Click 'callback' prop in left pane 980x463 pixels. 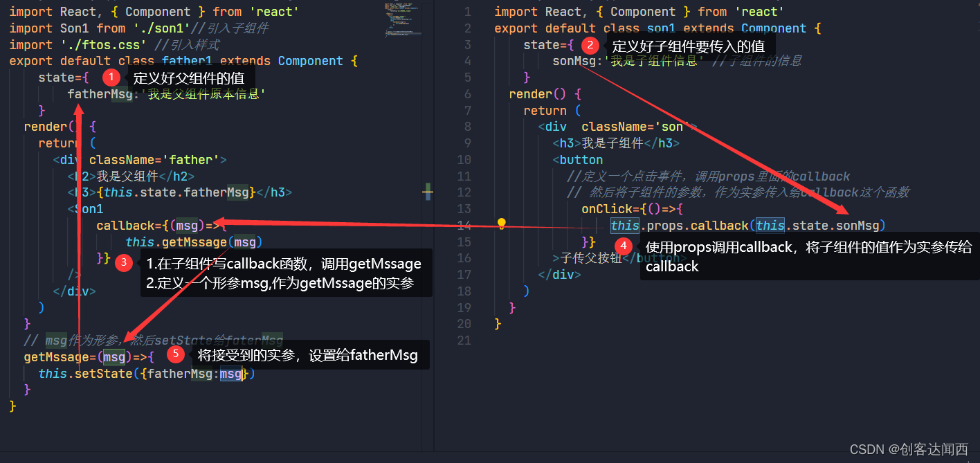coord(125,226)
